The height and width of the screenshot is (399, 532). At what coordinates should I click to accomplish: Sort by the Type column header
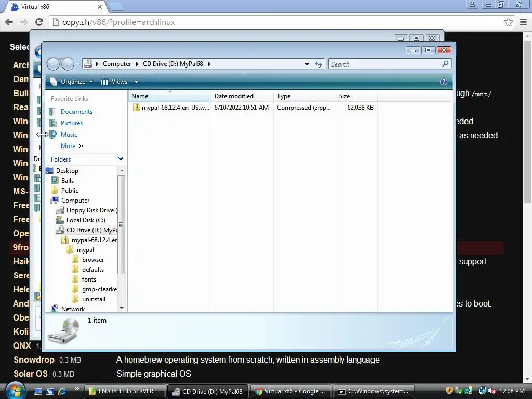pos(304,96)
